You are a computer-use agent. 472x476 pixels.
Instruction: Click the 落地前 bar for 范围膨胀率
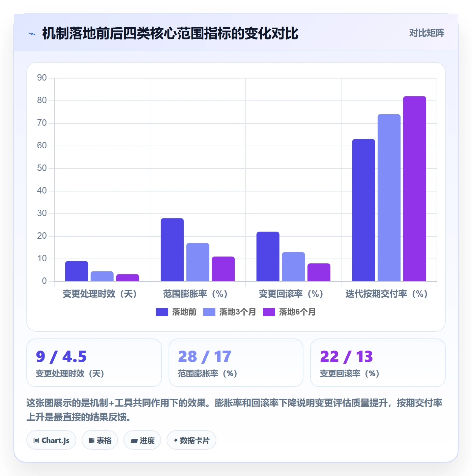click(x=172, y=249)
